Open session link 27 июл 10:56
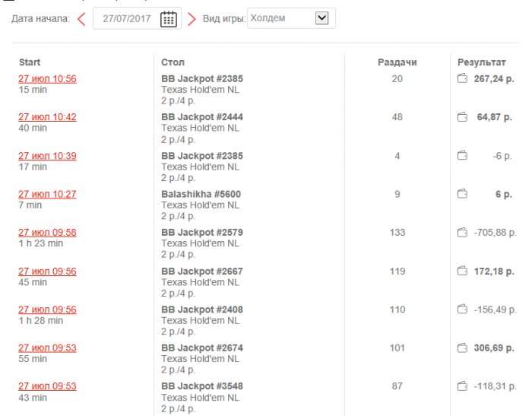 (x=47, y=78)
